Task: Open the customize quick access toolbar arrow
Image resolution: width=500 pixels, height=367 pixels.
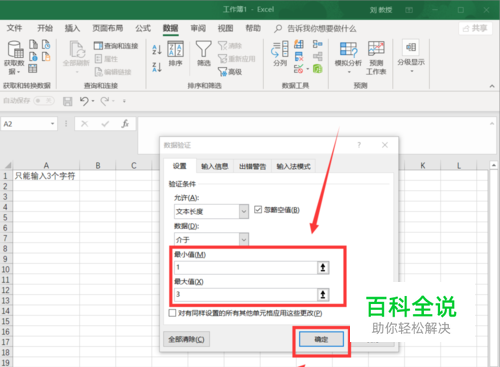Action: tap(124, 101)
